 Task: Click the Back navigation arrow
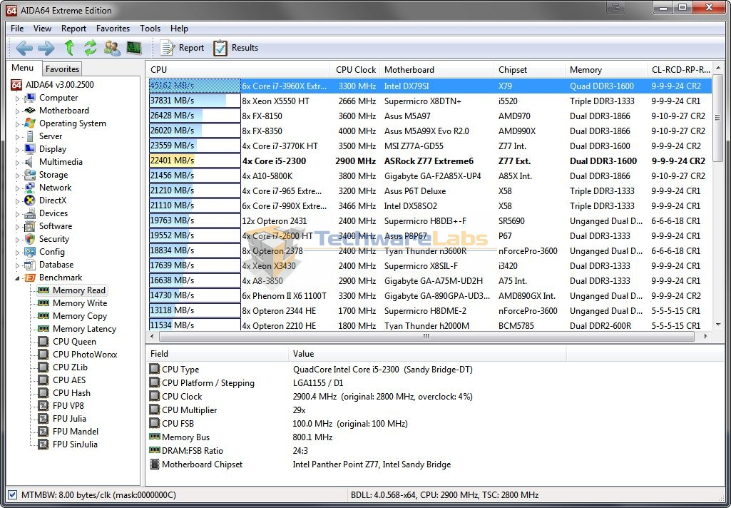[24, 48]
